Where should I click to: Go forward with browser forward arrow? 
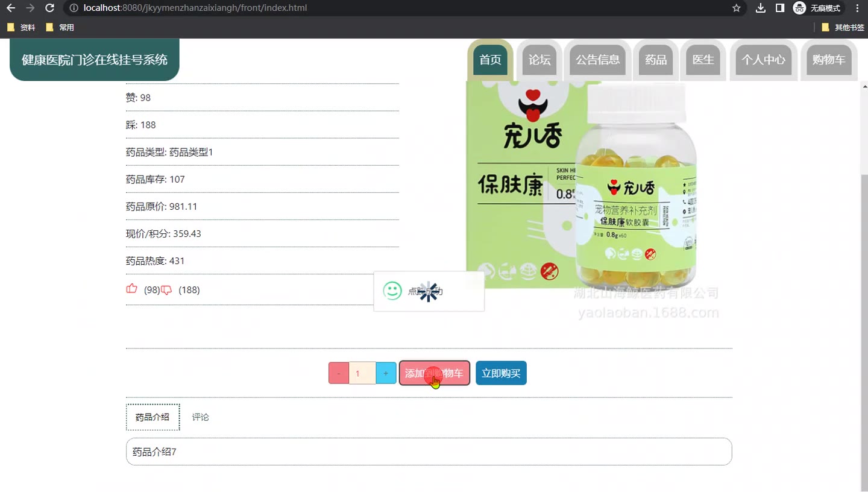coord(30,8)
